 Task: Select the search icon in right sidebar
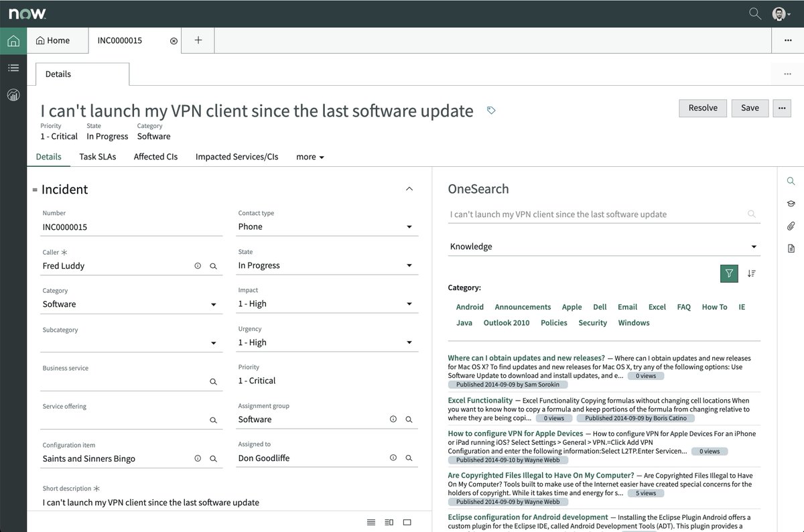791,181
